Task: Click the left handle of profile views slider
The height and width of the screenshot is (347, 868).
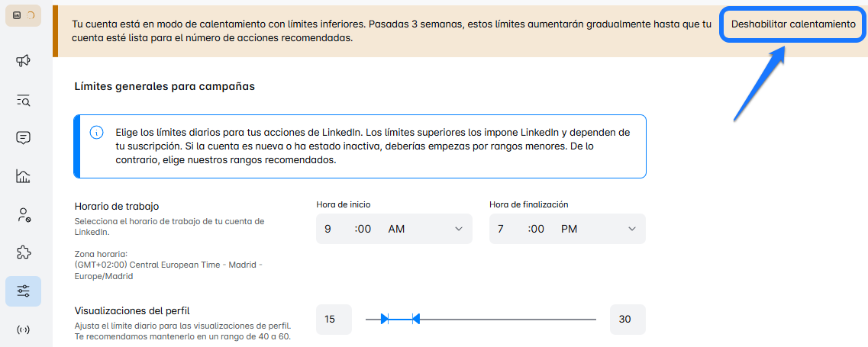Action: pos(385,319)
